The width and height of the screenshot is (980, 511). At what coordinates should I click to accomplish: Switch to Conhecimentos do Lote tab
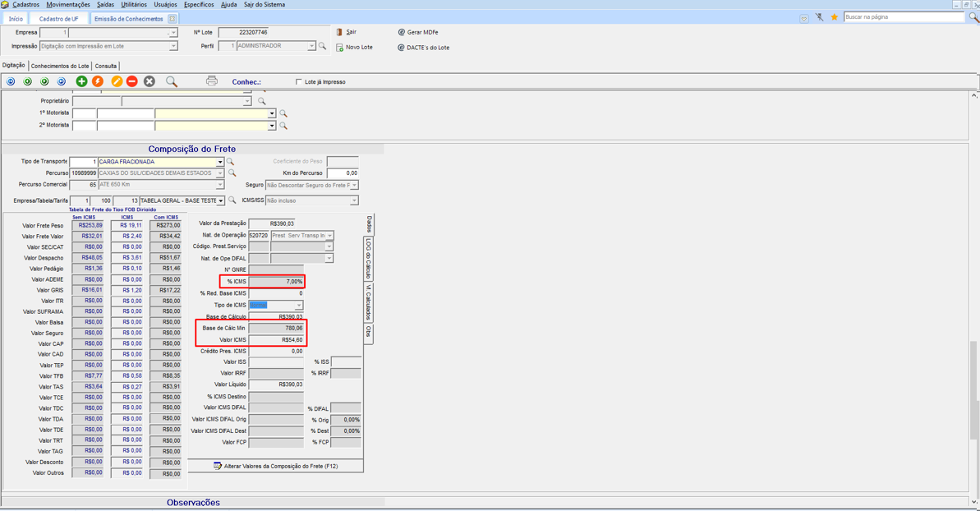click(60, 66)
